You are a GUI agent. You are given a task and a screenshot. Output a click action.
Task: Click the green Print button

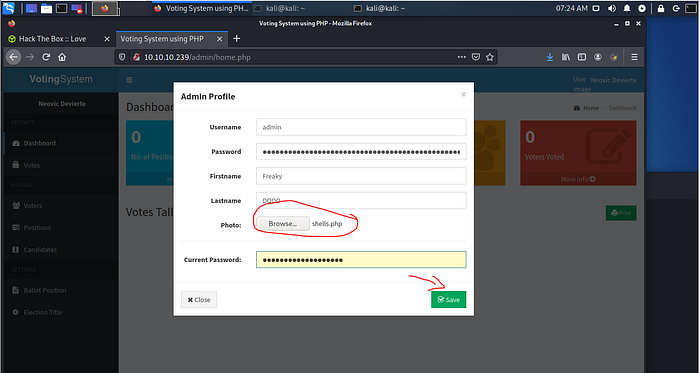621,213
